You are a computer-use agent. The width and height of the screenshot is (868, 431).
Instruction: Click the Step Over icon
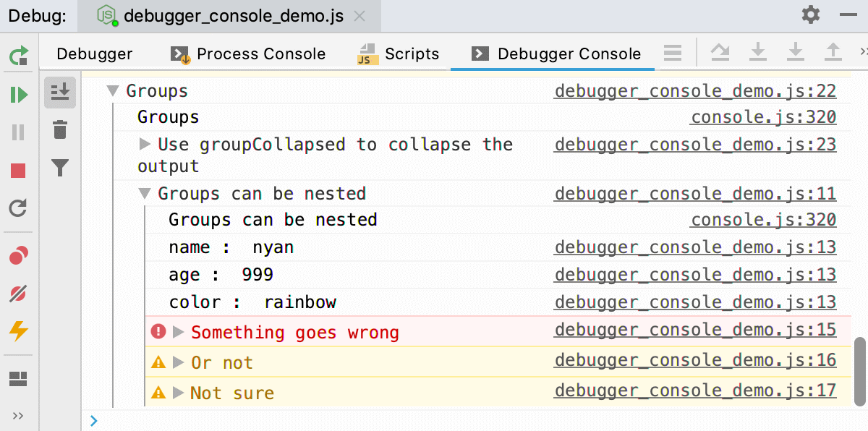(720, 51)
